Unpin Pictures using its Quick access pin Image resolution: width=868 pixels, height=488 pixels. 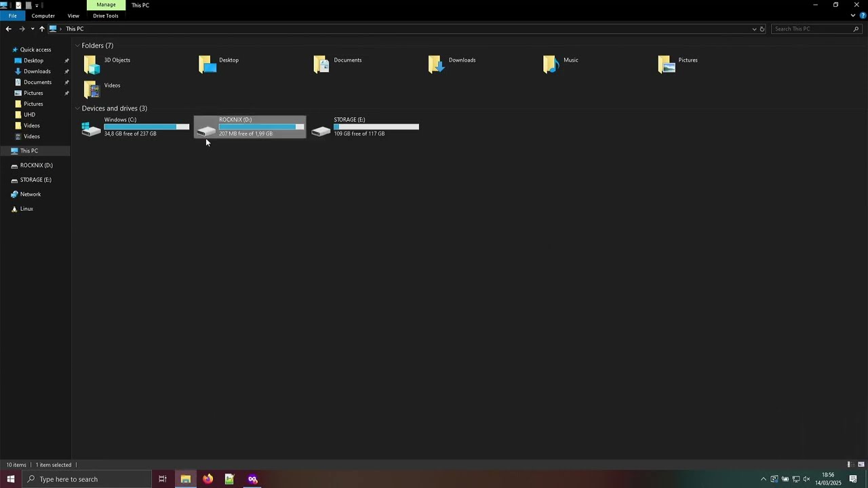click(66, 93)
